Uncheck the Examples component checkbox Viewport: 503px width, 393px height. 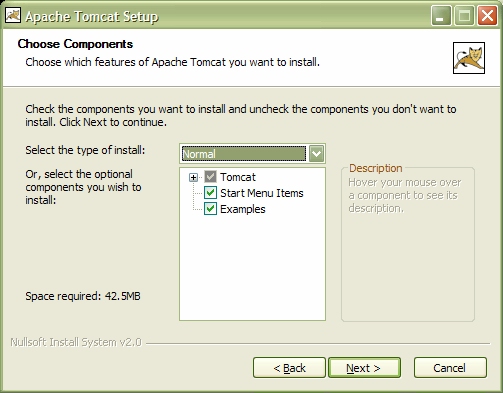(210, 209)
